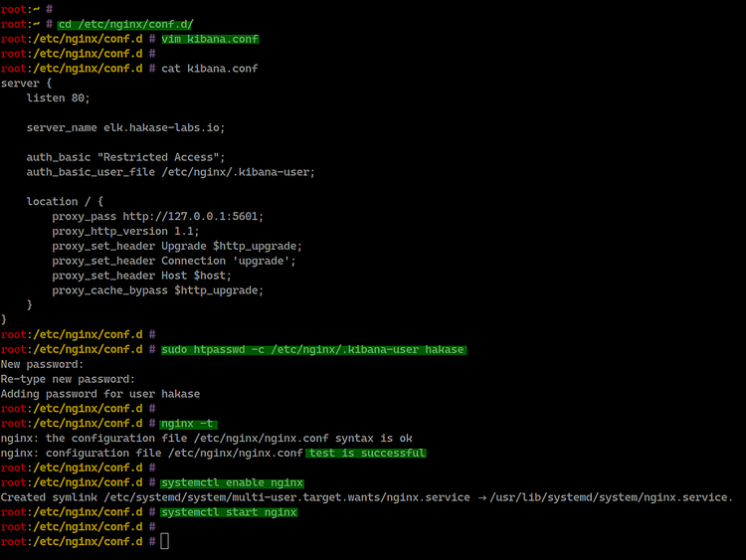Screen dimensions: 746x560
Task: Click the highlighted 'nginx -t' command
Action: (188, 423)
